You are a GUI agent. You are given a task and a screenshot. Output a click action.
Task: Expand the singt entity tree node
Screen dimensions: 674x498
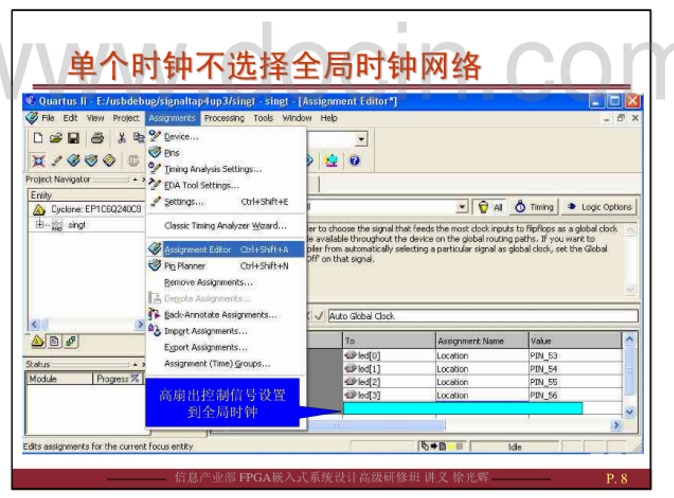click(x=40, y=224)
